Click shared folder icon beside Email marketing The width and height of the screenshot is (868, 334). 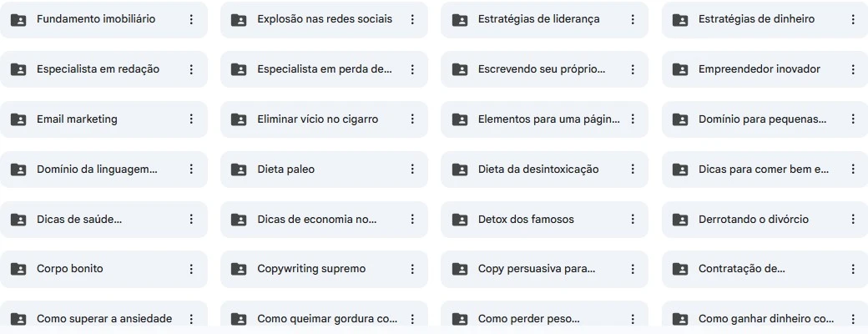18,119
